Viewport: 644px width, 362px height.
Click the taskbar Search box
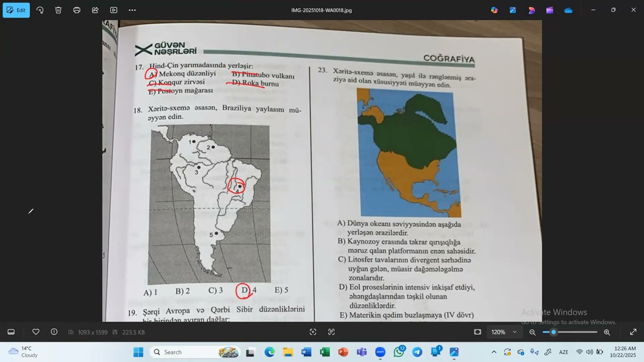[x=195, y=352]
